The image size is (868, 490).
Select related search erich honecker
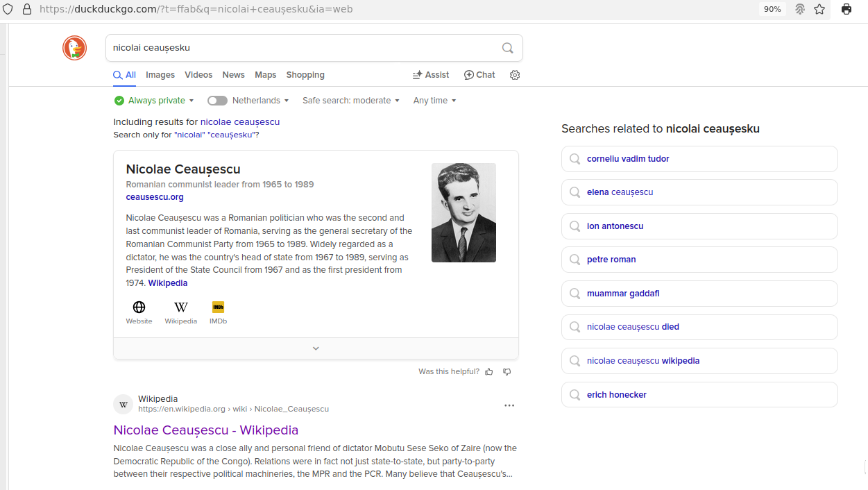coord(699,395)
